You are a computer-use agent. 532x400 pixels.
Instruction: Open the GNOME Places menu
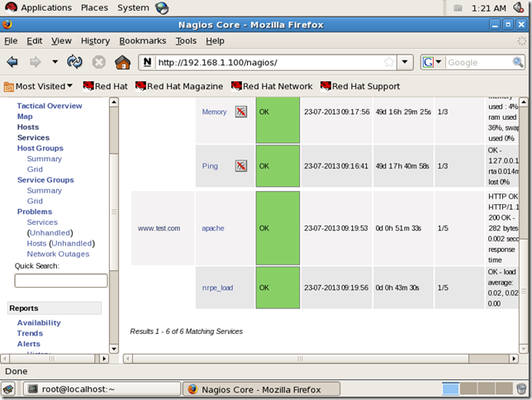click(94, 7)
